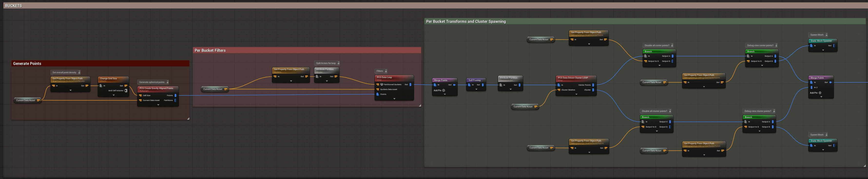Image resolution: width=868 pixels, height=179 pixels.
Task: Click the In 2 pin on right Merge Points node
Action: (811, 88)
